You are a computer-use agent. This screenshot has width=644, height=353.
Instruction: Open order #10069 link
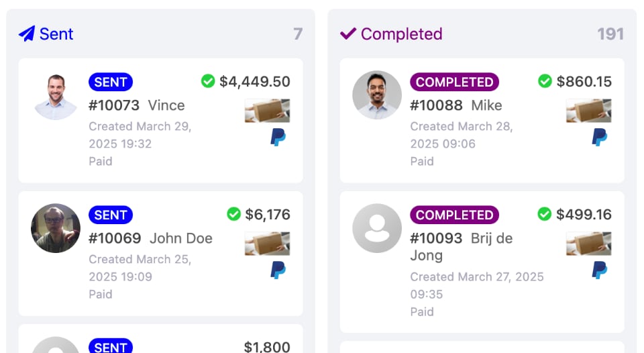(x=115, y=238)
